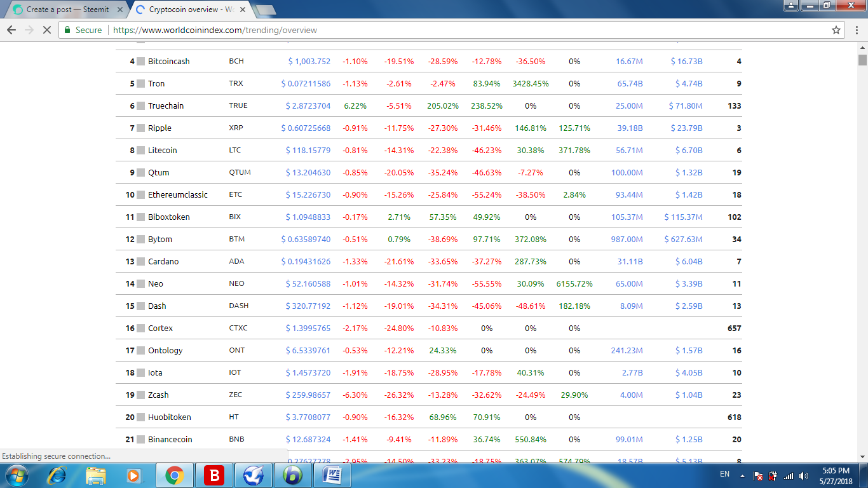Open the Action Center flag icon

click(x=758, y=475)
